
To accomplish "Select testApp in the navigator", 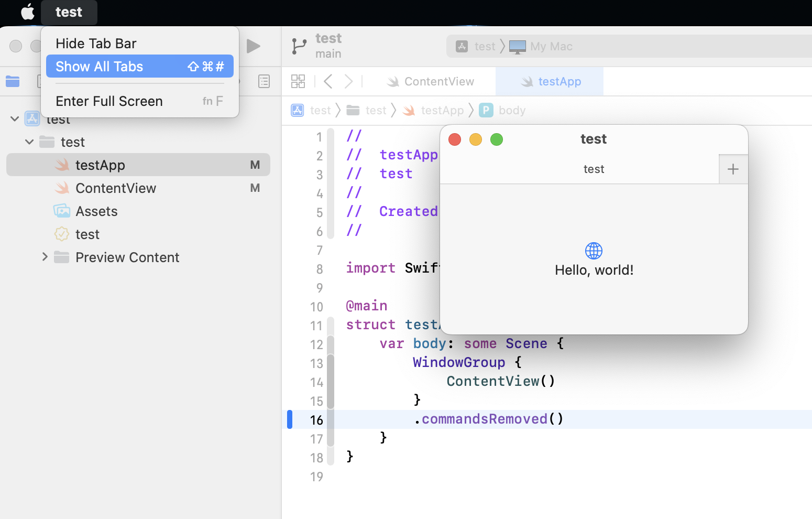I will point(138,165).
